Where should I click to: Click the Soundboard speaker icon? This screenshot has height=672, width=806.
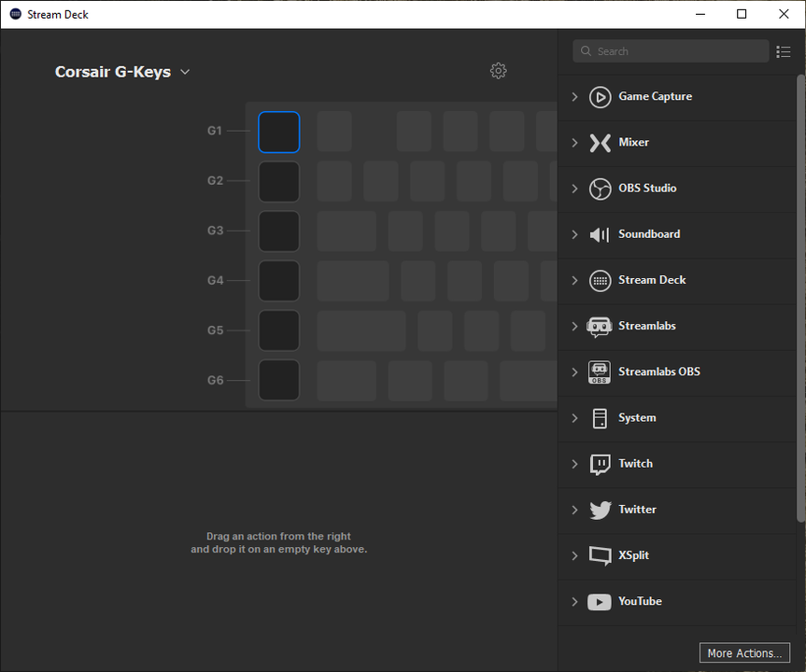(x=600, y=235)
